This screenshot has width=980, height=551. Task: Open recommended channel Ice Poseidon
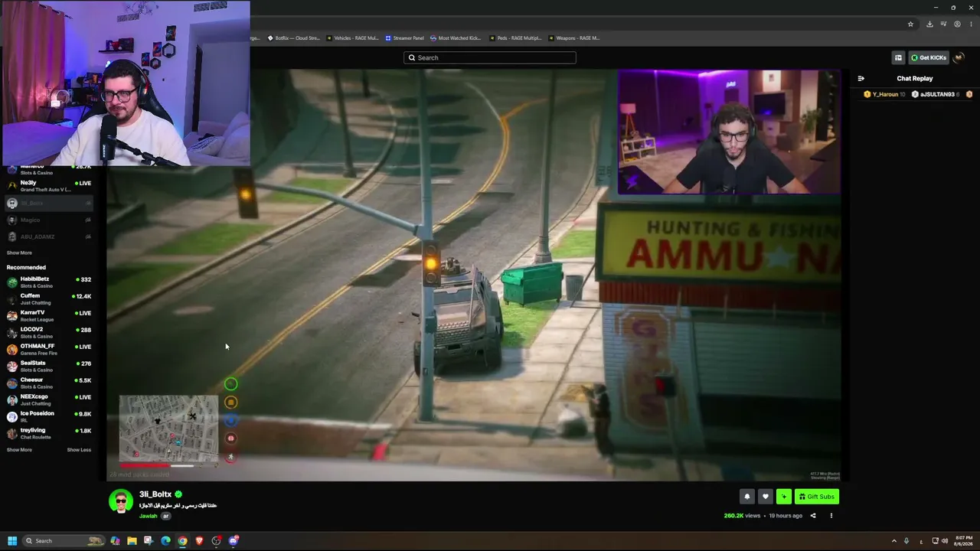[x=49, y=416]
